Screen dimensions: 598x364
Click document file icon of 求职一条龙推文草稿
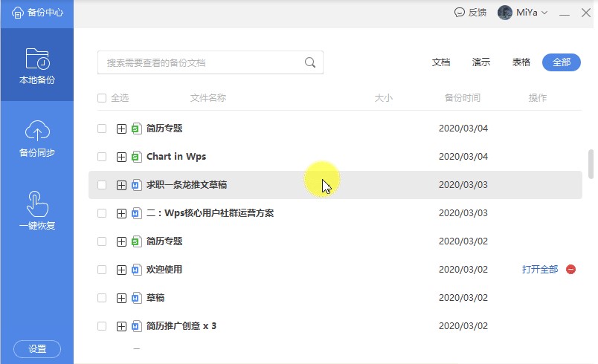click(136, 185)
